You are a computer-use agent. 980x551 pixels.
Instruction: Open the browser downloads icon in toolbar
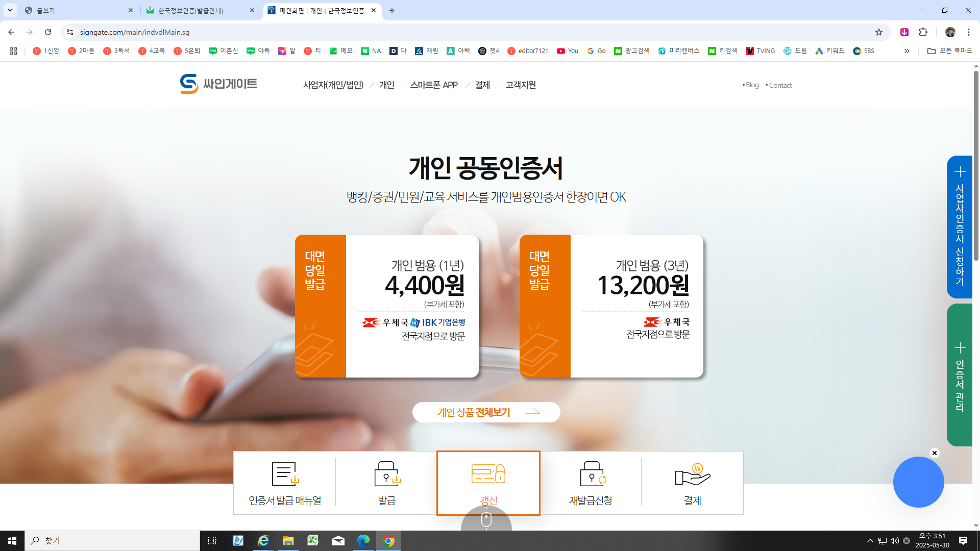(x=903, y=32)
